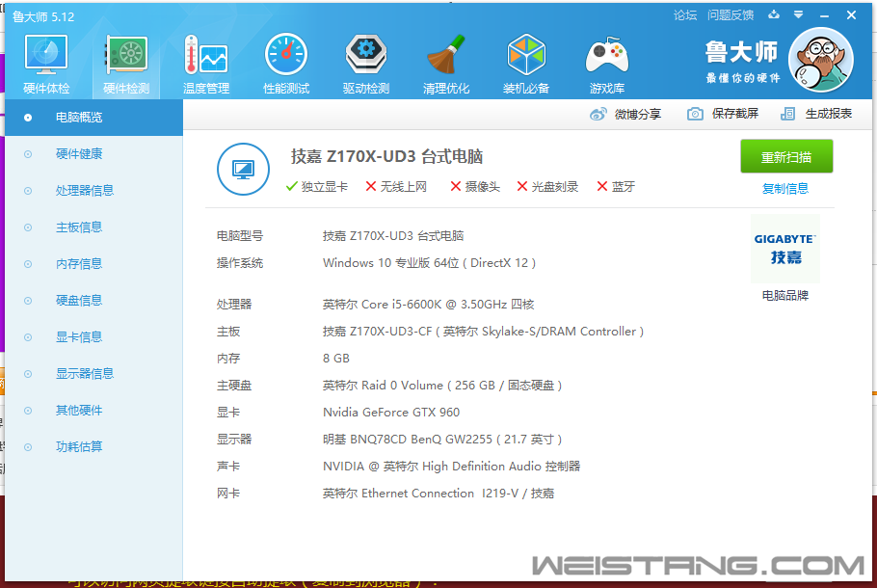The height and width of the screenshot is (588, 877).
Task: Open the 硬件体检 (Hardware Checkup) tool
Action: coord(44,60)
